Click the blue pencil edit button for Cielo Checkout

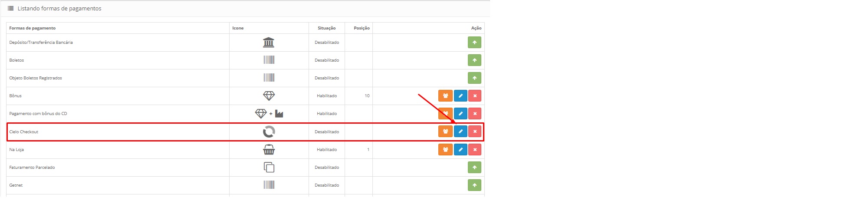(460, 132)
